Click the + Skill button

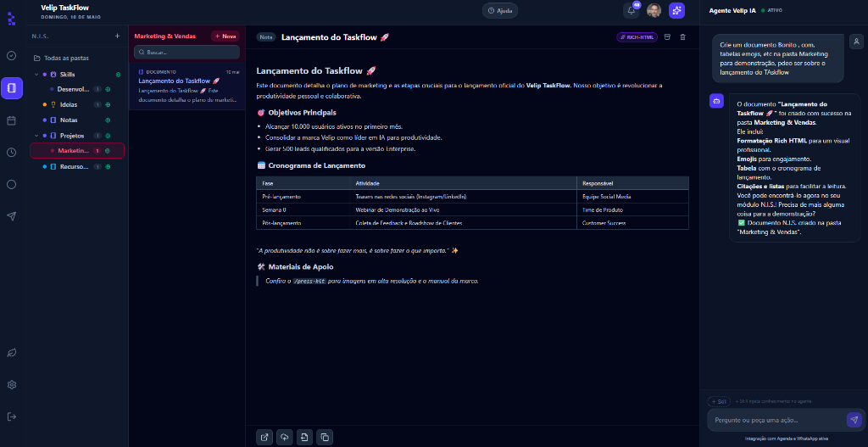coord(719,401)
